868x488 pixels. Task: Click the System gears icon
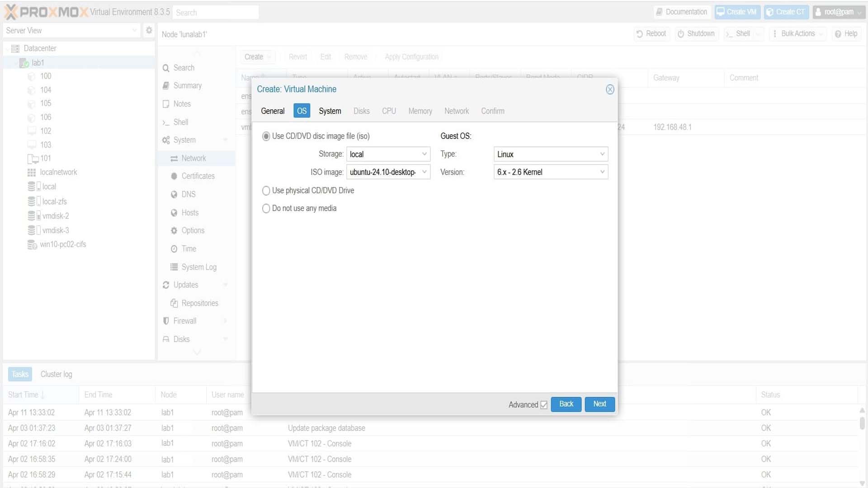point(166,140)
